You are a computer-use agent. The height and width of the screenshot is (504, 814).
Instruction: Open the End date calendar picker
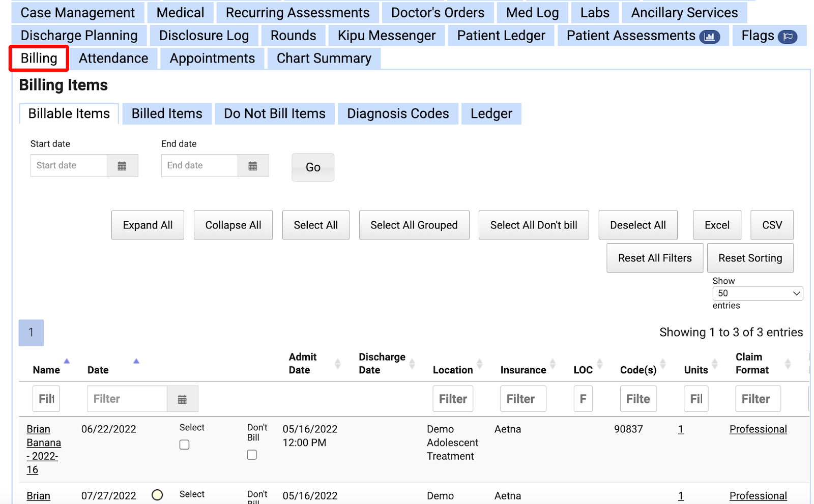(x=253, y=166)
